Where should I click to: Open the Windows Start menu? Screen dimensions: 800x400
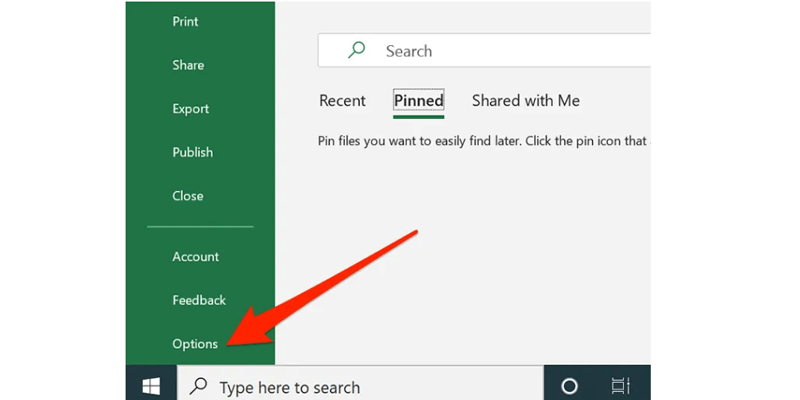pyautogui.click(x=151, y=385)
